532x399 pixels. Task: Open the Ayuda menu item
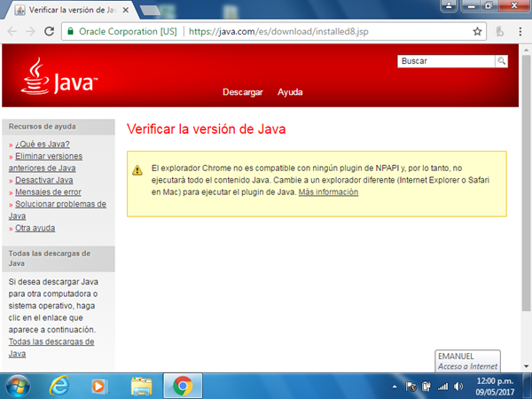(x=290, y=92)
